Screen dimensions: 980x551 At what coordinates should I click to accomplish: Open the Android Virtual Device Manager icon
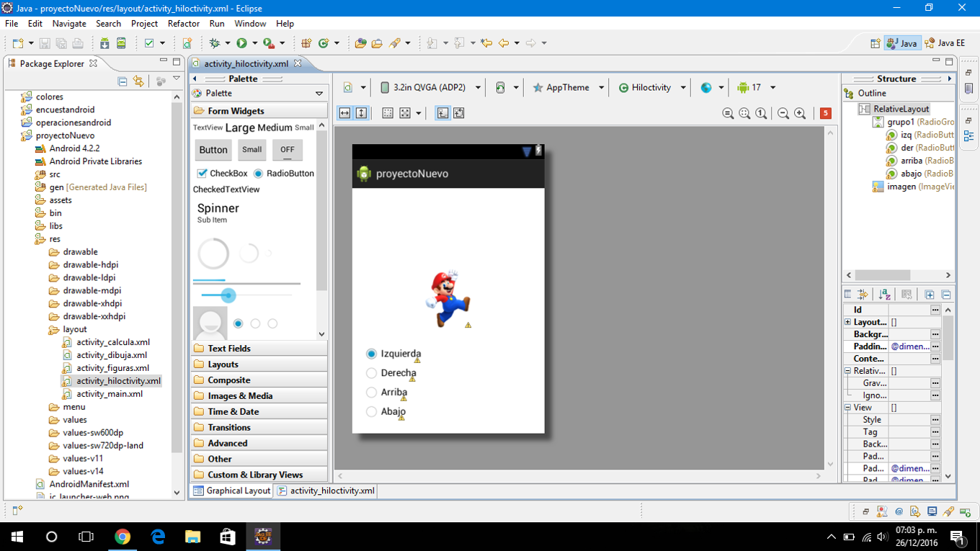click(x=121, y=43)
